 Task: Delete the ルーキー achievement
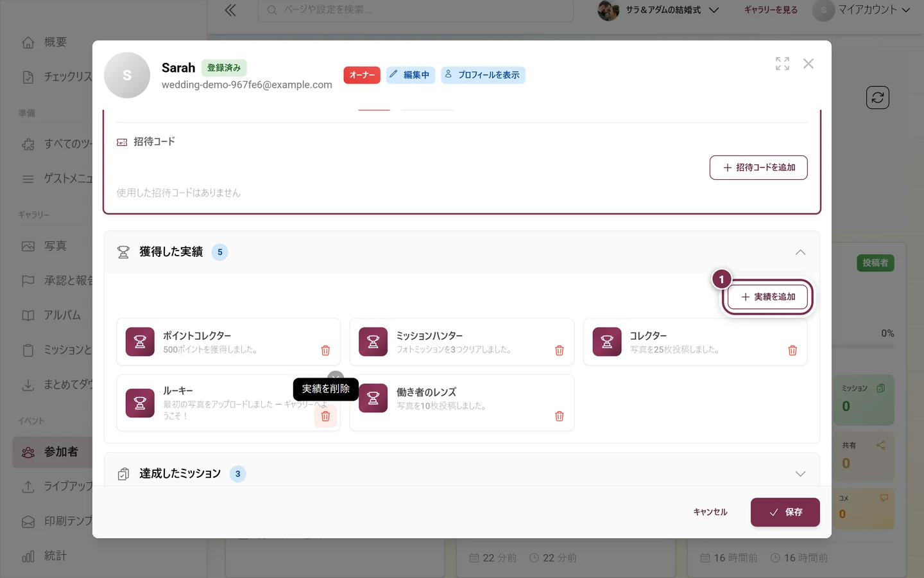click(x=325, y=416)
